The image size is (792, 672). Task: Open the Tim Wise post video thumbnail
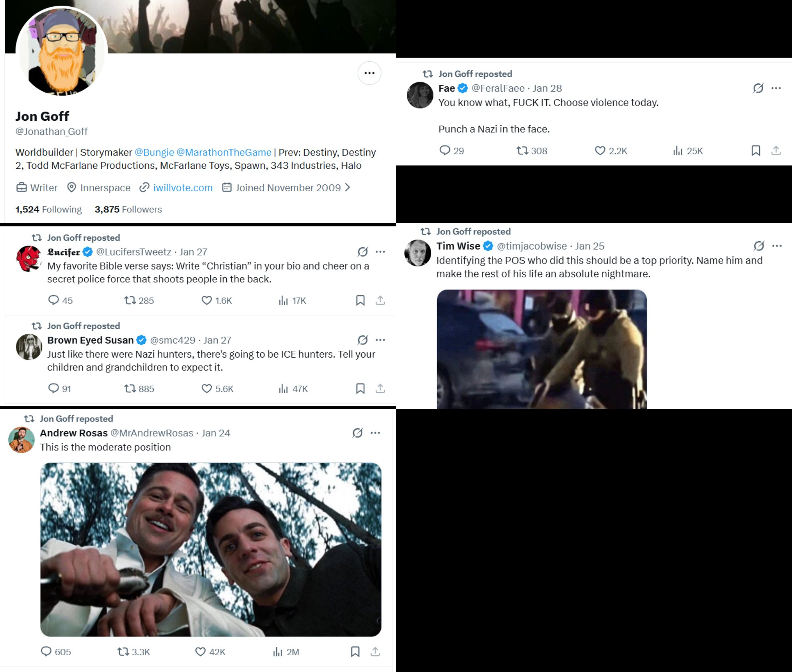(x=542, y=349)
